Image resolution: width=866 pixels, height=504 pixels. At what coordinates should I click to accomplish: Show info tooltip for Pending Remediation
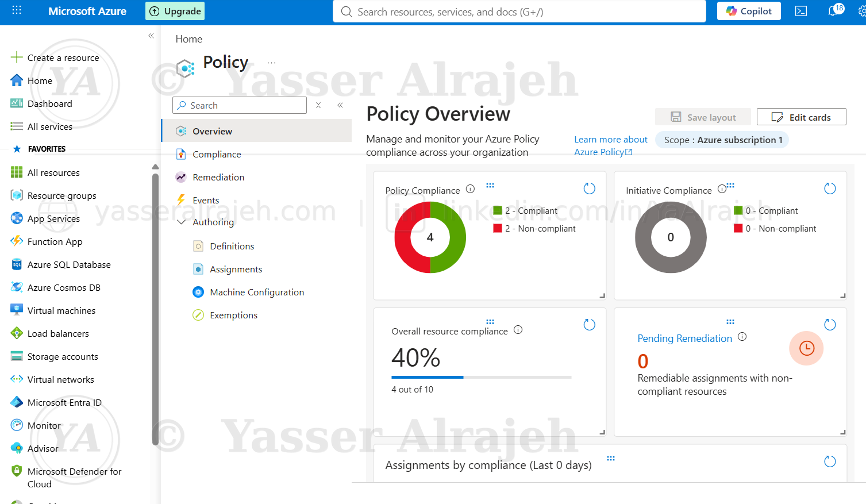742,337
